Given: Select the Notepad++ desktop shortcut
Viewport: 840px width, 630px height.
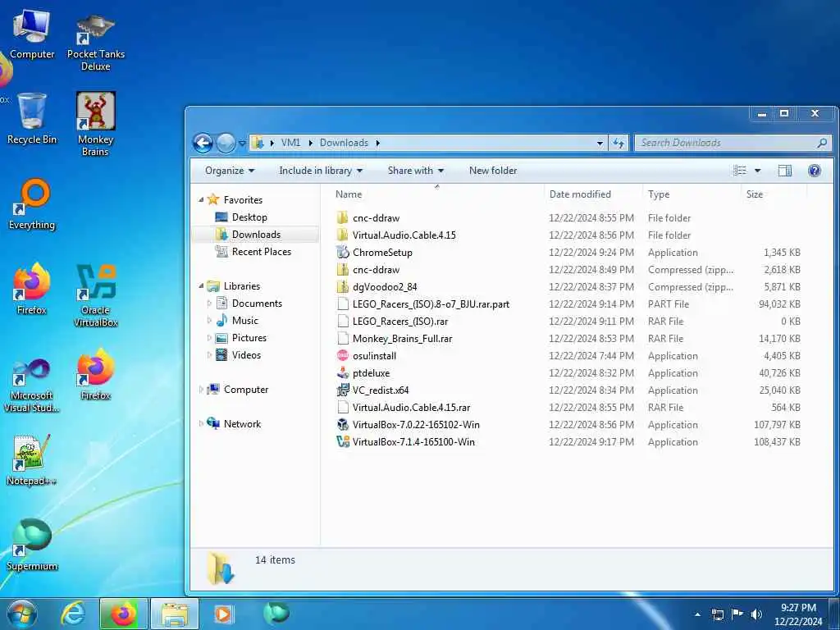Looking at the screenshot, I should click(x=32, y=459).
